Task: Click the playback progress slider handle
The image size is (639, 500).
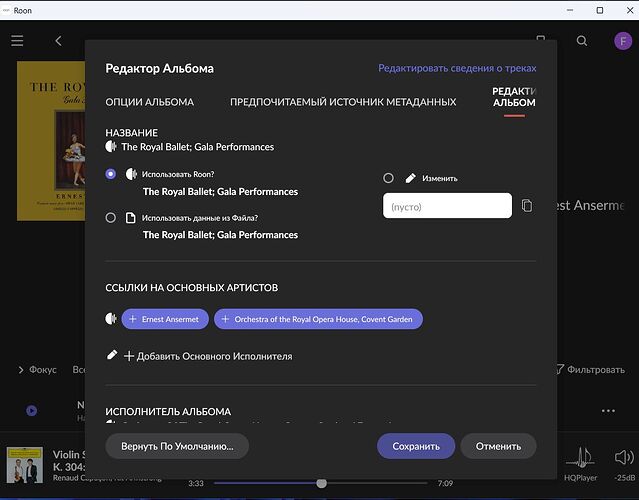Action: click(322, 483)
